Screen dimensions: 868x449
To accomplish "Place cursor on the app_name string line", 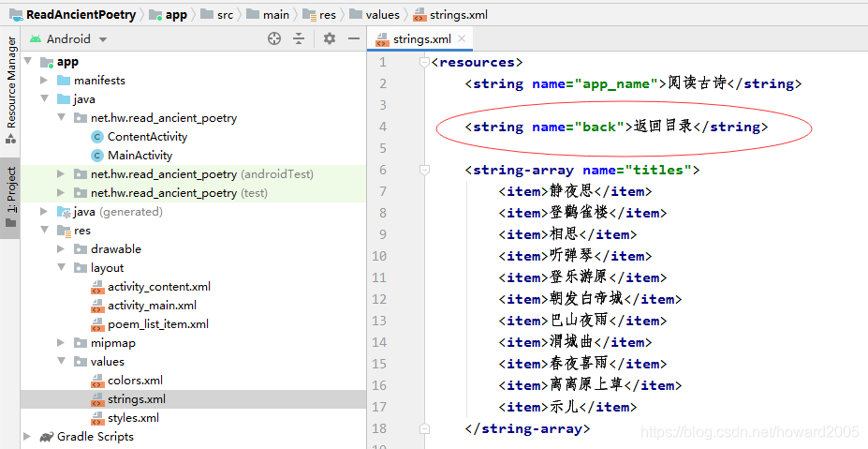I will point(633,83).
